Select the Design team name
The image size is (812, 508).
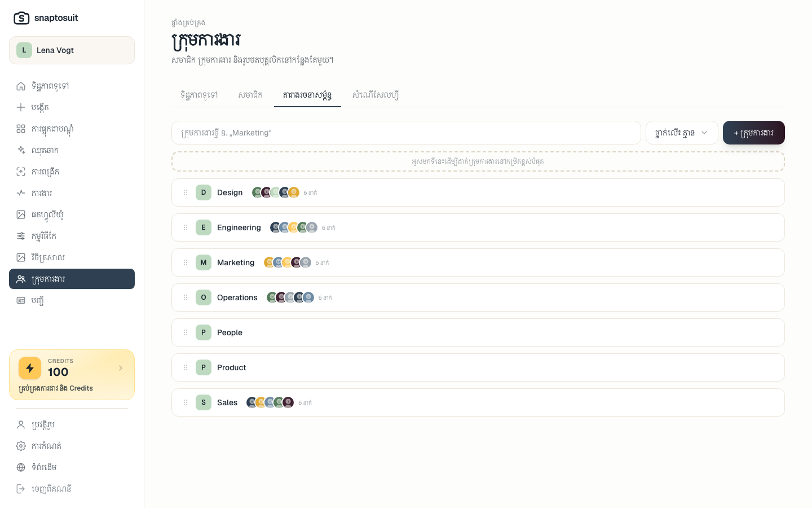[230, 192]
